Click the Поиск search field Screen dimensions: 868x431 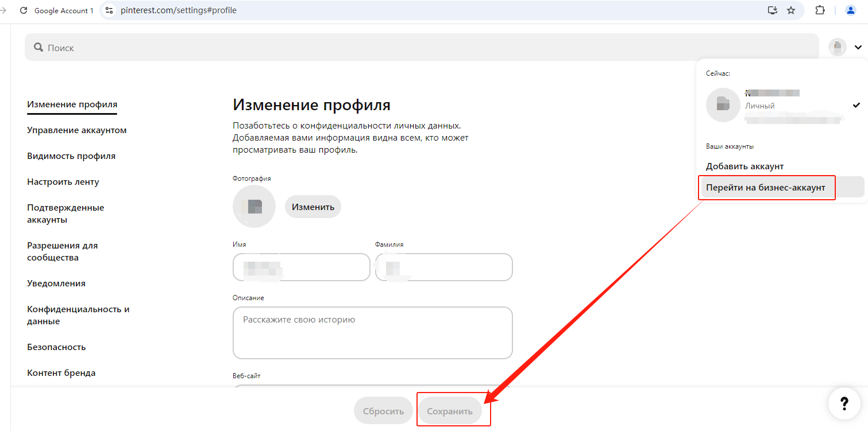tap(422, 47)
